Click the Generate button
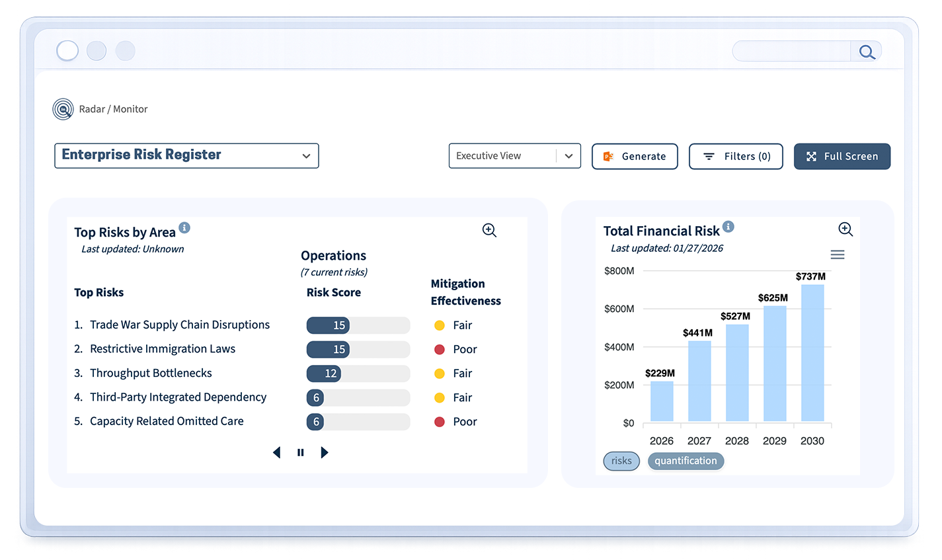The image size is (942, 560). 635,156
